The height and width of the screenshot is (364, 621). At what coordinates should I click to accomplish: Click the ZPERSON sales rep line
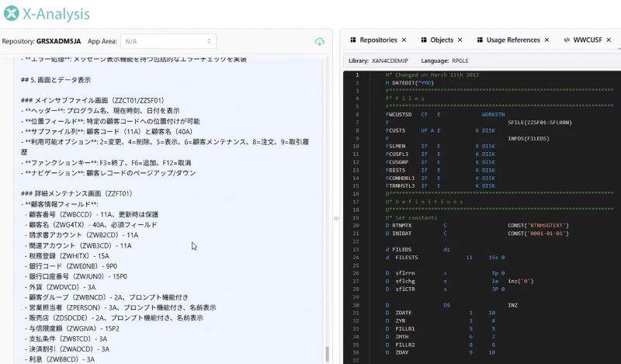(120, 307)
